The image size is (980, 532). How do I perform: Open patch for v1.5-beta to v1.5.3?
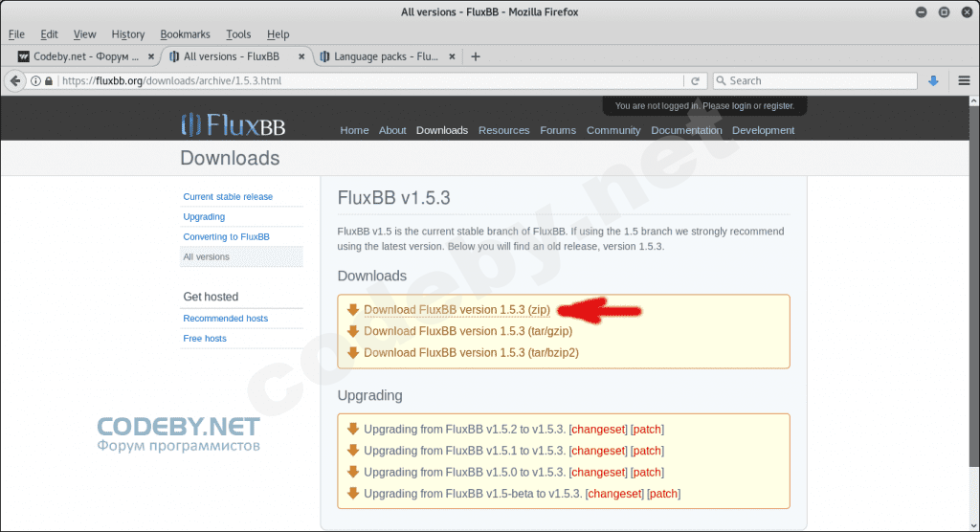663,493
